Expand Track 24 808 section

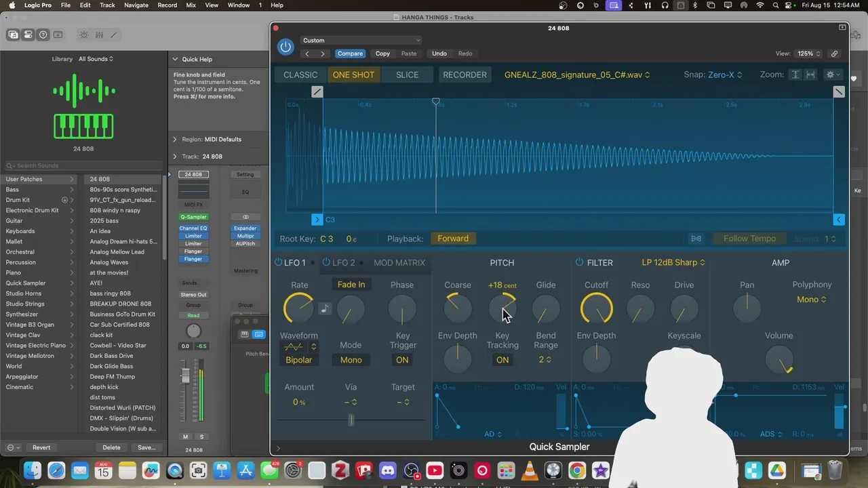point(175,157)
